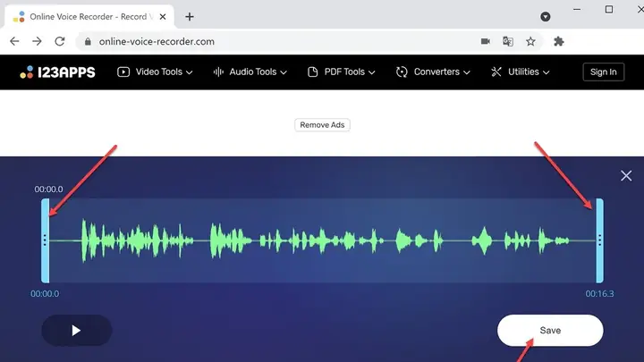
Task: Close the recording editor panel
Action: click(x=626, y=176)
